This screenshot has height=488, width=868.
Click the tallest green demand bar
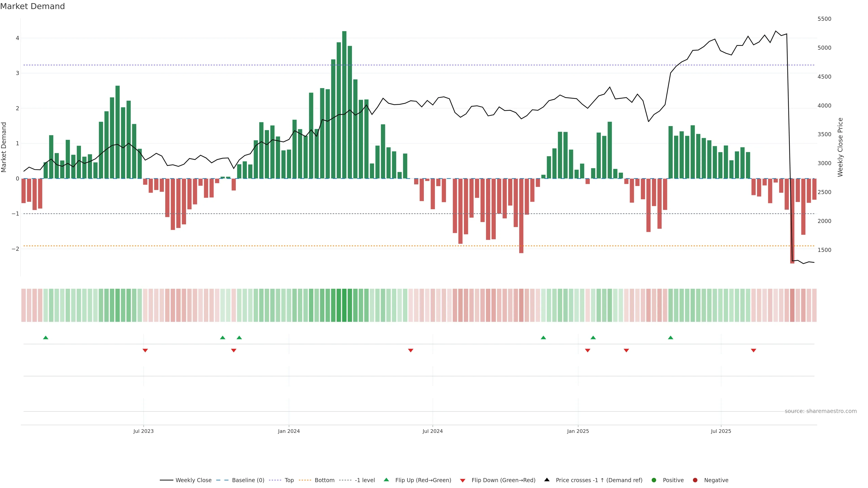(x=344, y=104)
